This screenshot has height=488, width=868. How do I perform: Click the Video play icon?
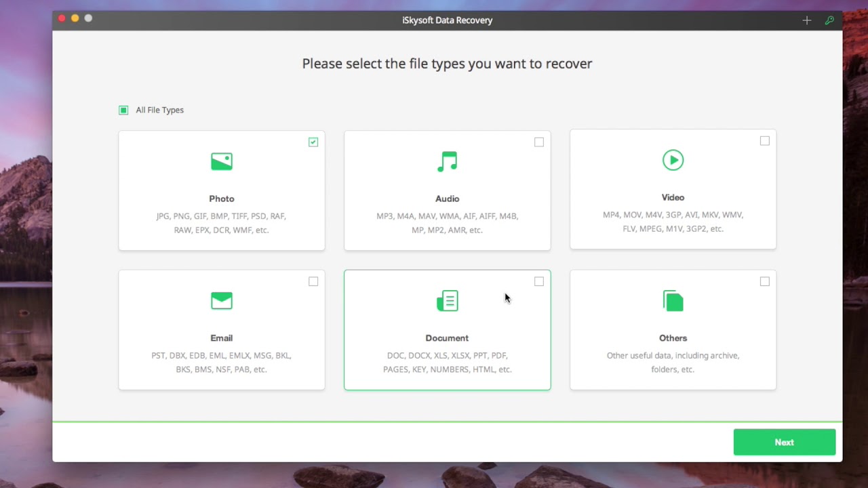(673, 160)
